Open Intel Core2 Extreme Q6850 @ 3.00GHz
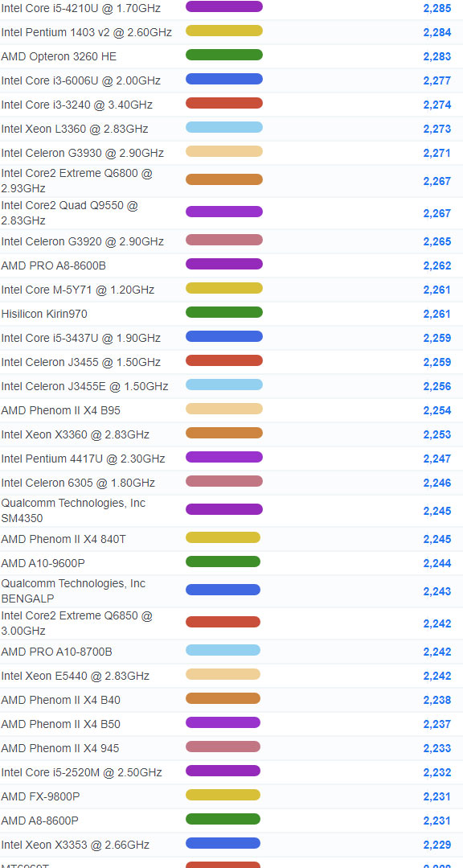The height and width of the screenshot is (868, 463). pos(77,623)
